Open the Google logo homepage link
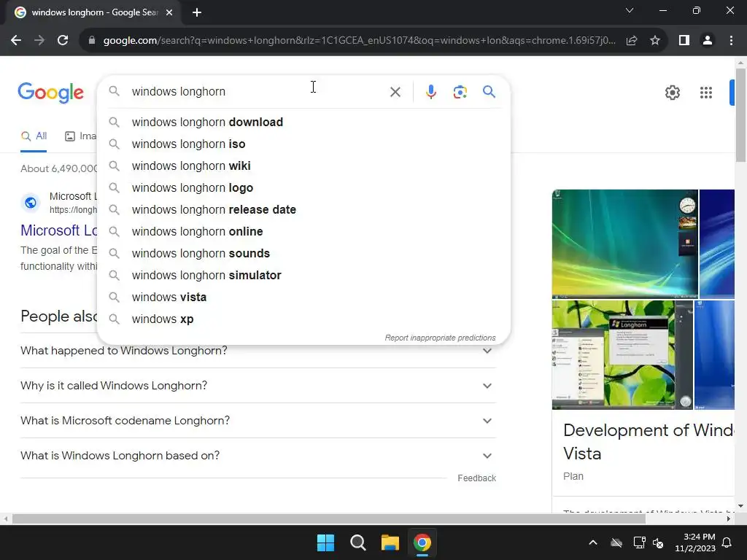 point(50,93)
